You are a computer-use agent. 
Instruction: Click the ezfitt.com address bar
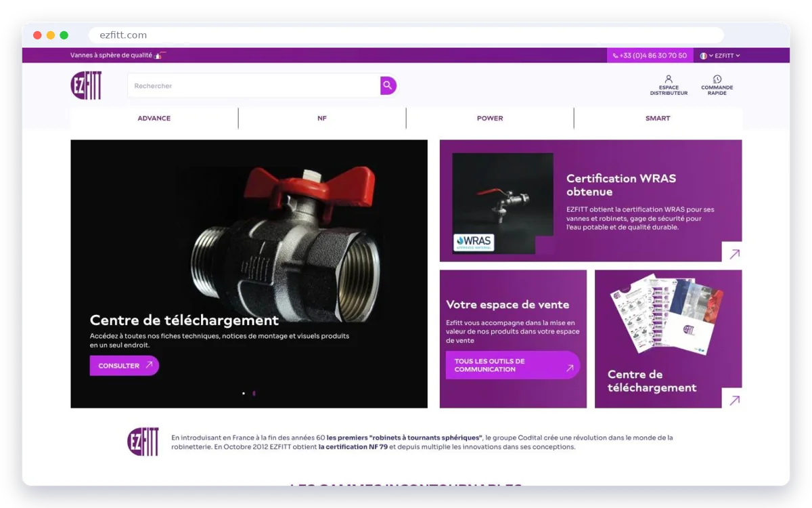[406, 35]
